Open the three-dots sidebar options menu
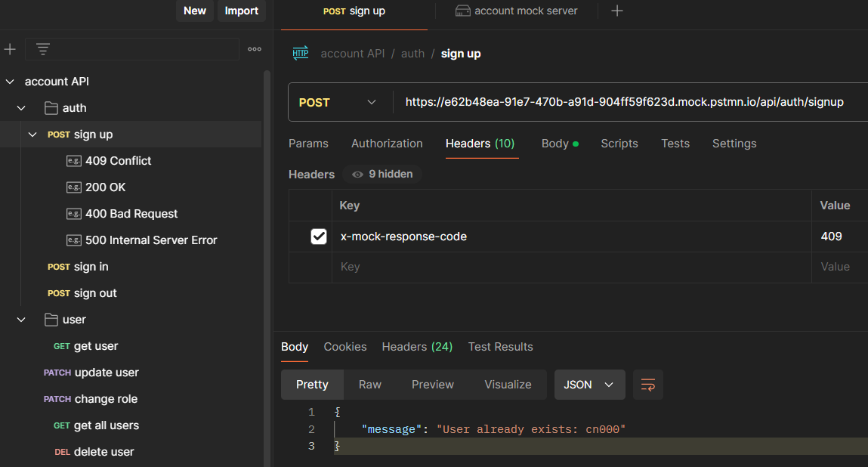 pyautogui.click(x=255, y=49)
